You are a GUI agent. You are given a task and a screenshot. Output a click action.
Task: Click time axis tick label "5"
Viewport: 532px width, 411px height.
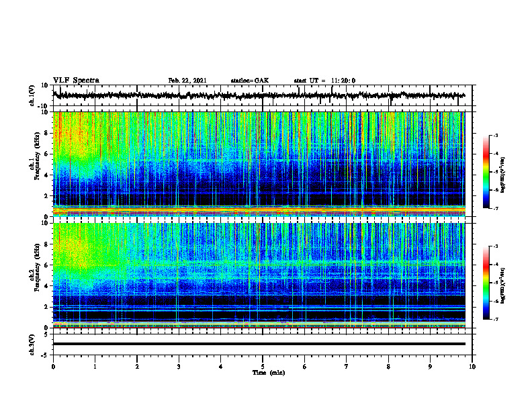tap(263, 367)
